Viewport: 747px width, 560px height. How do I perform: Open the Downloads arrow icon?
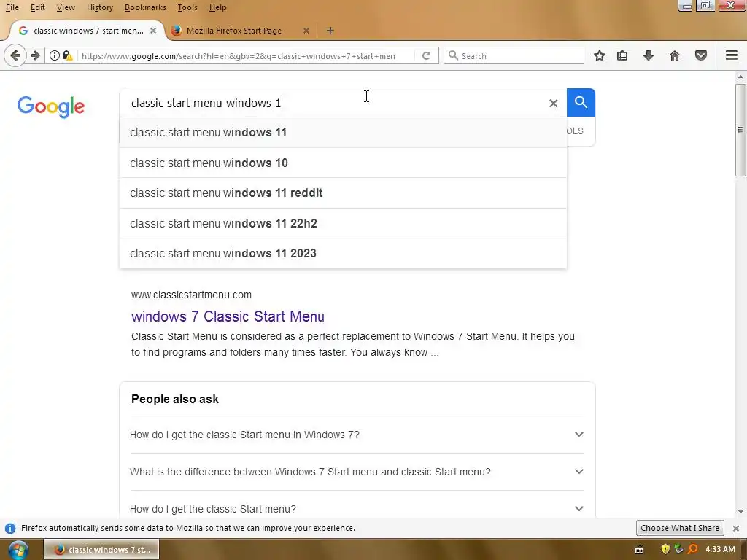coord(648,55)
